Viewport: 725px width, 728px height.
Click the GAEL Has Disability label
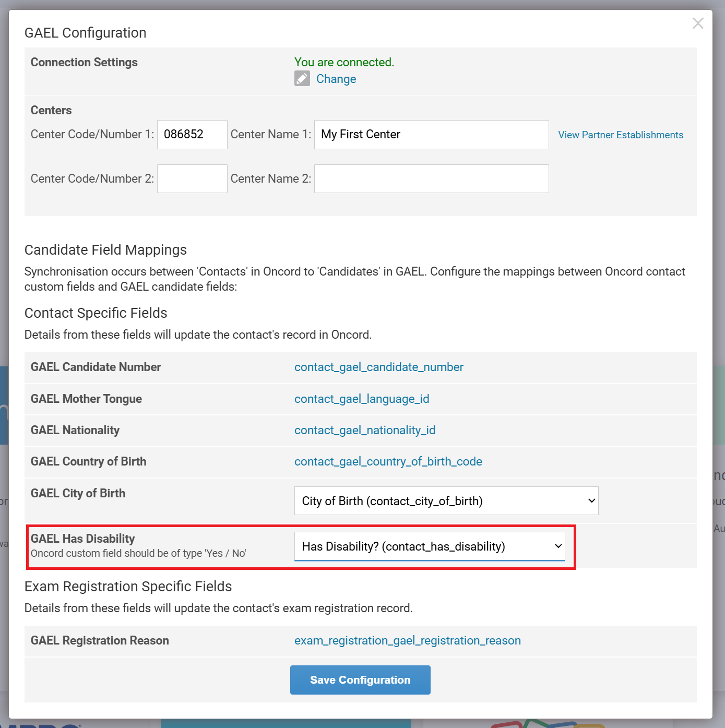point(83,539)
